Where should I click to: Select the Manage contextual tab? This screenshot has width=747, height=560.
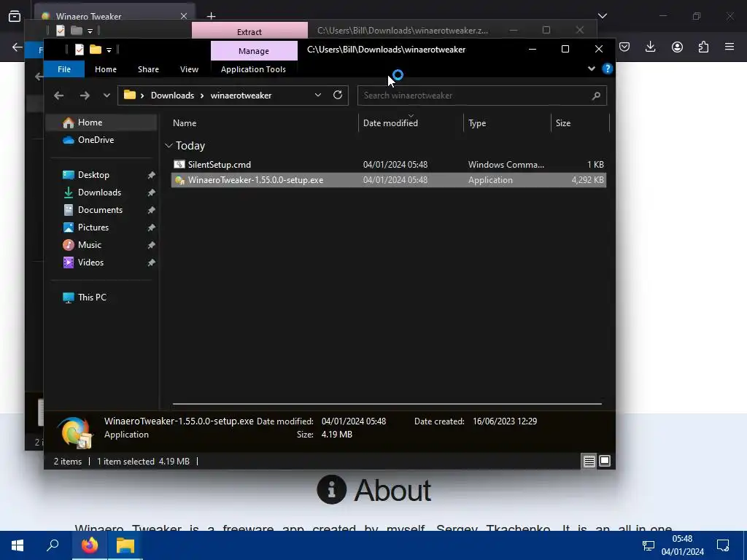(254, 50)
